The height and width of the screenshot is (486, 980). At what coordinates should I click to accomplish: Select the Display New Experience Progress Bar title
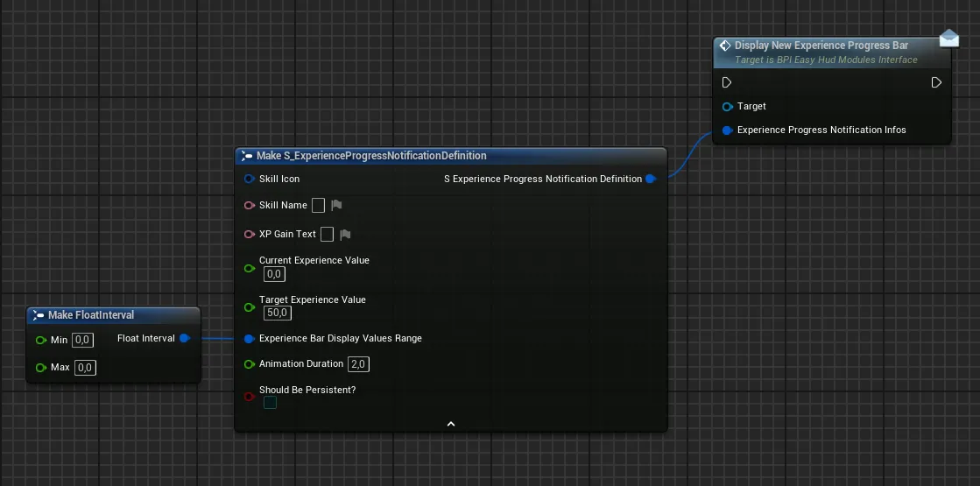[x=821, y=46]
